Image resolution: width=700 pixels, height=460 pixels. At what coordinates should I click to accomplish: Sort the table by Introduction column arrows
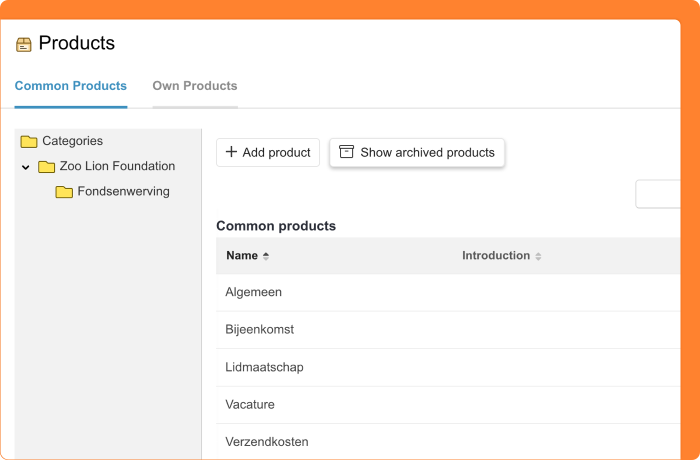click(x=538, y=256)
